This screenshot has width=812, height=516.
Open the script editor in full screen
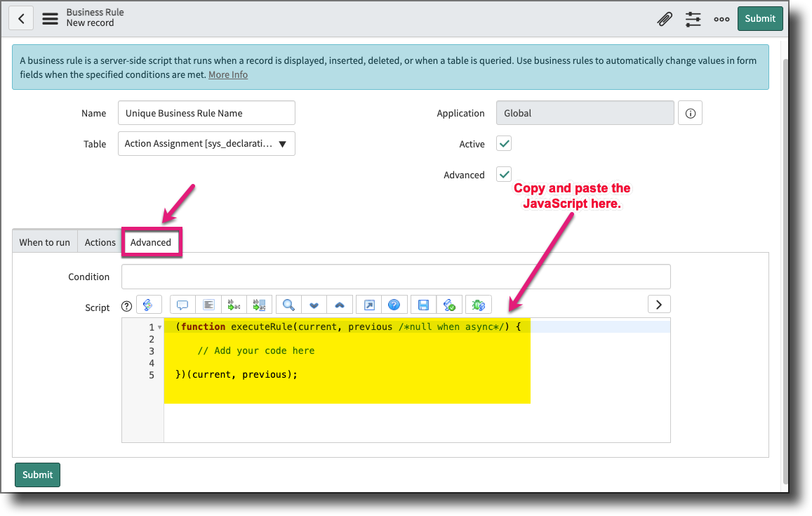(x=368, y=304)
